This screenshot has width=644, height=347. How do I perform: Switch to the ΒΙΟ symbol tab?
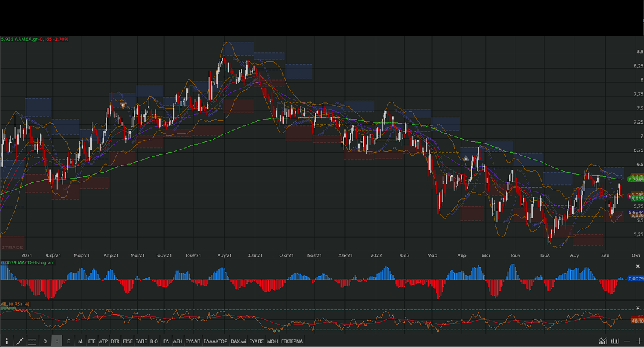pos(154,341)
